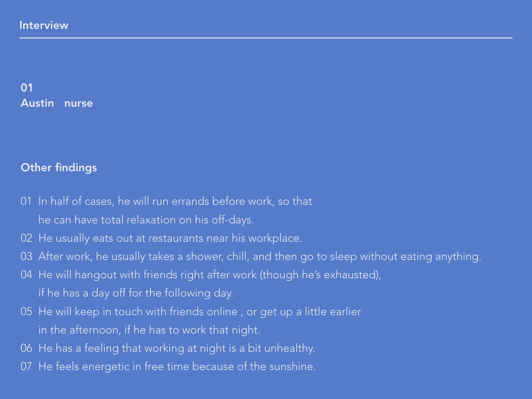Select the keep in touch with friends online line
This screenshot has width=532, height=399.
(x=199, y=312)
